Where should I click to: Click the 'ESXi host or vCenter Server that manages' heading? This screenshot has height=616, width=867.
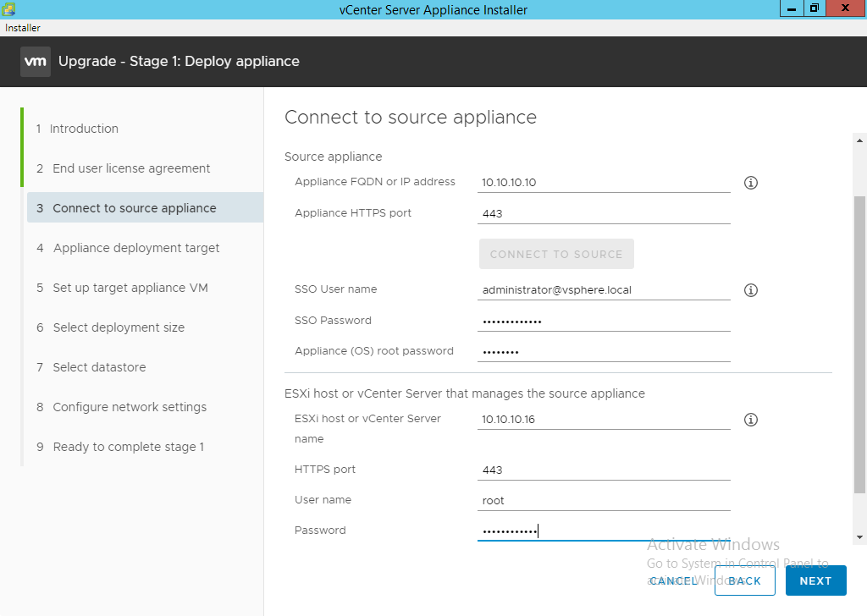[465, 393]
